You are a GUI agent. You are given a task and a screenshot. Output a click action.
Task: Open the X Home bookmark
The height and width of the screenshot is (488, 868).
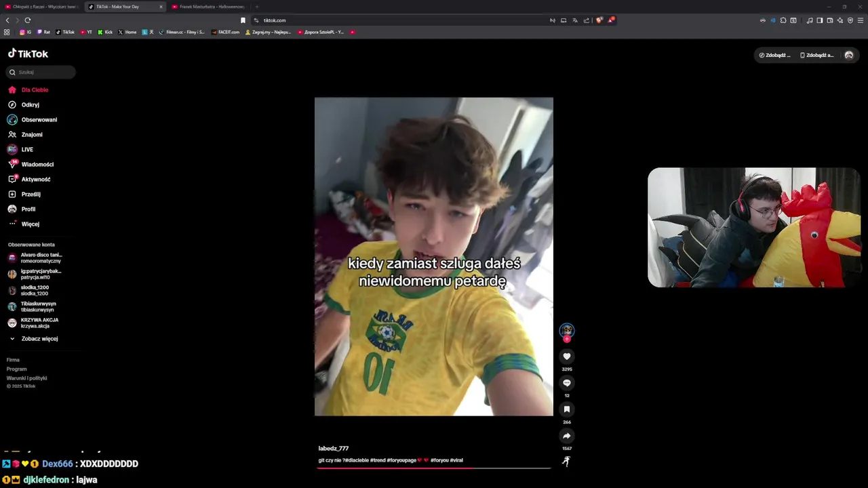pyautogui.click(x=127, y=32)
